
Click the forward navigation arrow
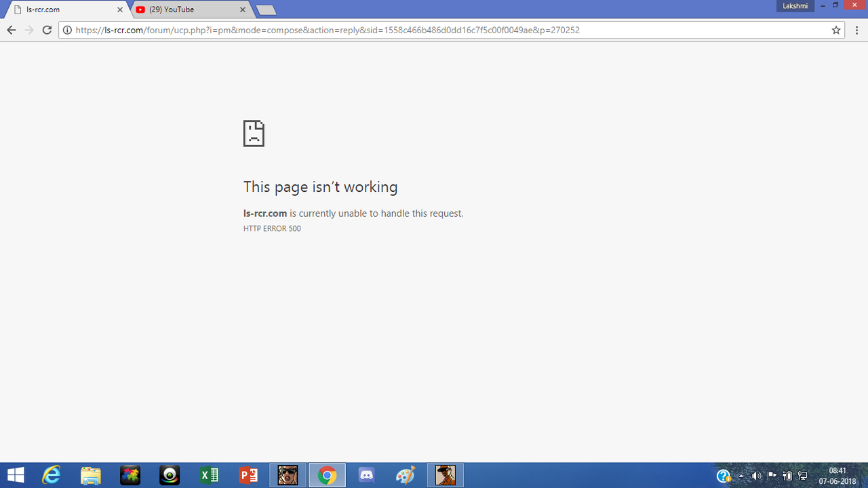pyautogui.click(x=29, y=30)
